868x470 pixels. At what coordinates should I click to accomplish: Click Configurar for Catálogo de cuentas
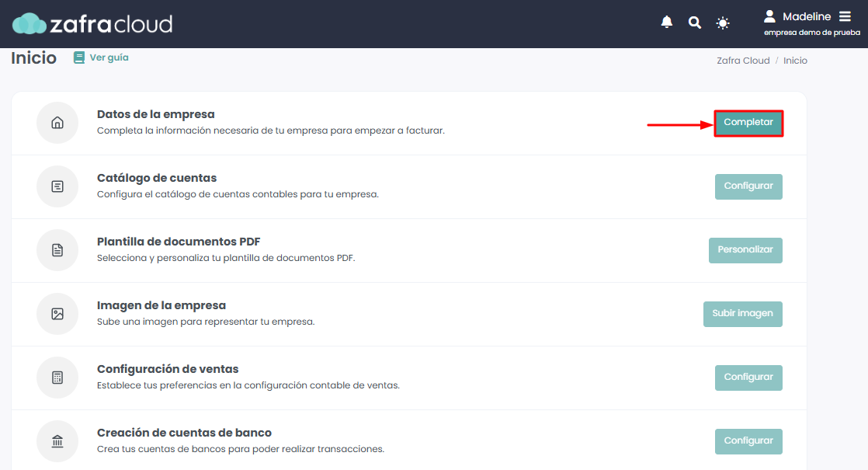pos(748,186)
